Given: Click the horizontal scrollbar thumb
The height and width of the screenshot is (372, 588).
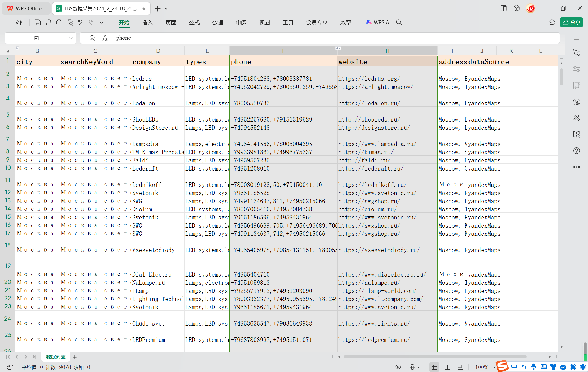Looking at the screenshot, I should [x=435, y=357].
